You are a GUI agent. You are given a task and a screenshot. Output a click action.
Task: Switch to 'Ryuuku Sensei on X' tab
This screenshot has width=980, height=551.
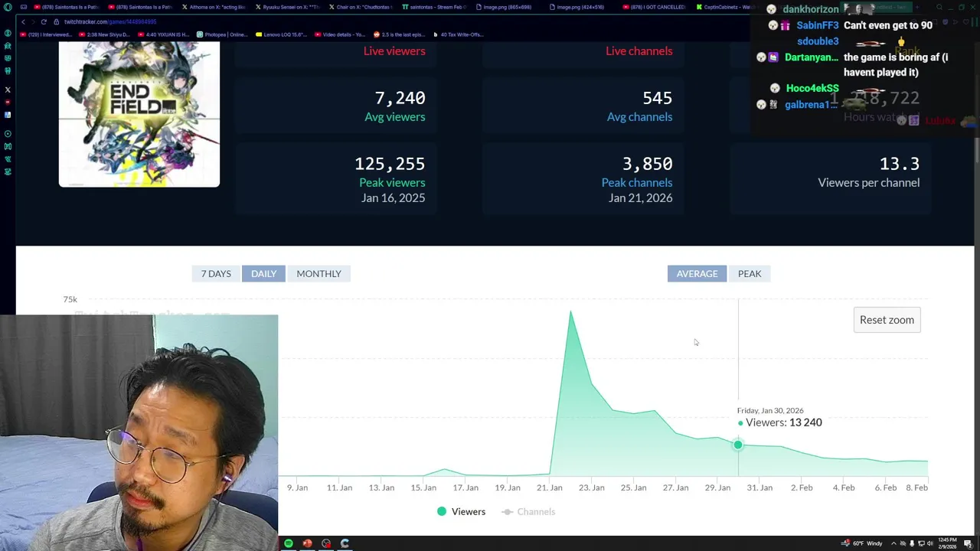pyautogui.click(x=288, y=7)
